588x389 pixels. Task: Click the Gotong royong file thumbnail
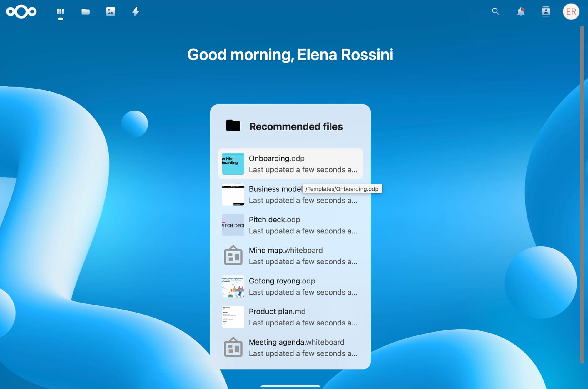[x=233, y=286]
